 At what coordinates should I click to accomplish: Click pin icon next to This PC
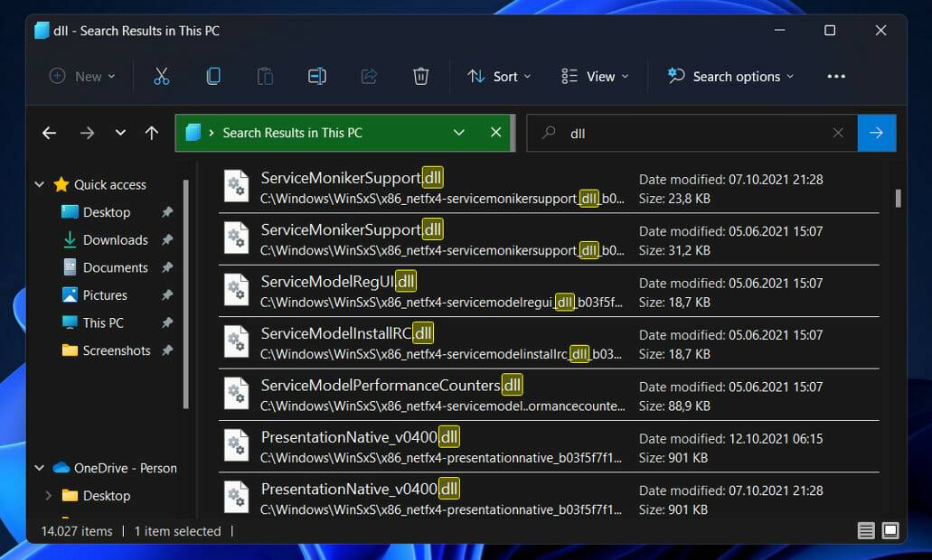coord(167,323)
